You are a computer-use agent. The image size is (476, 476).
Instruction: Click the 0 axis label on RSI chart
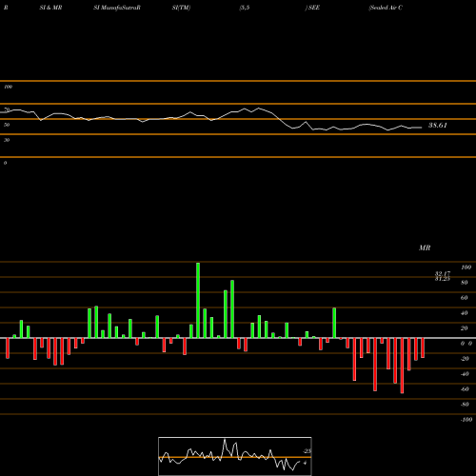5,163
